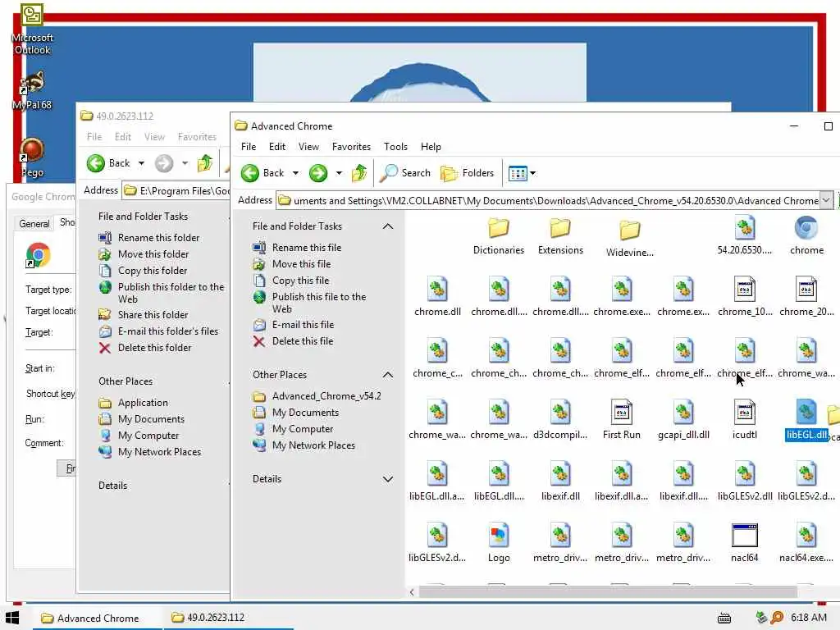Open the touch keyboard tray icon
This screenshot has height=630, width=840.
[x=724, y=619]
